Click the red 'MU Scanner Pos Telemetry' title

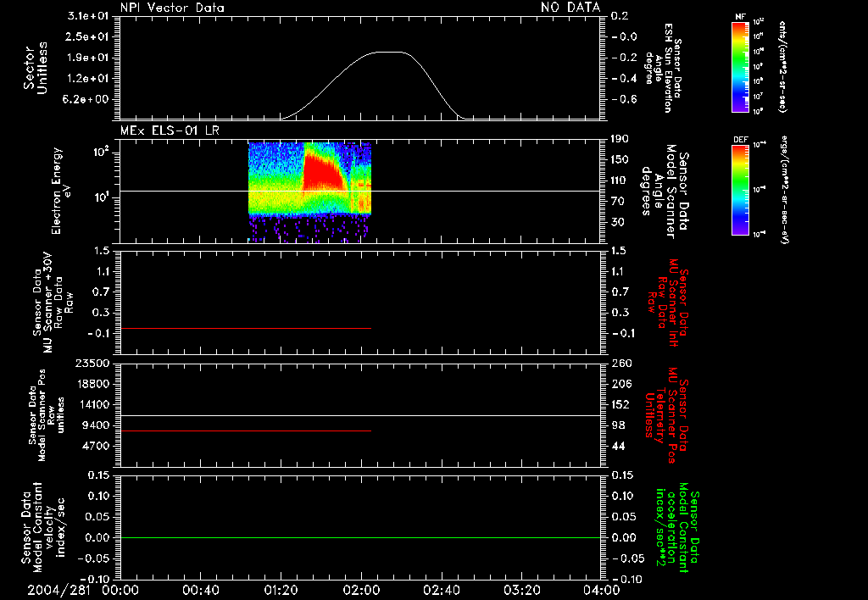pyautogui.click(x=666, y=415)
